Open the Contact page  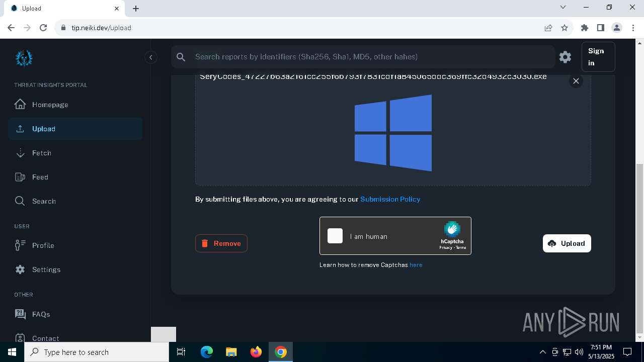click(75, 338)
